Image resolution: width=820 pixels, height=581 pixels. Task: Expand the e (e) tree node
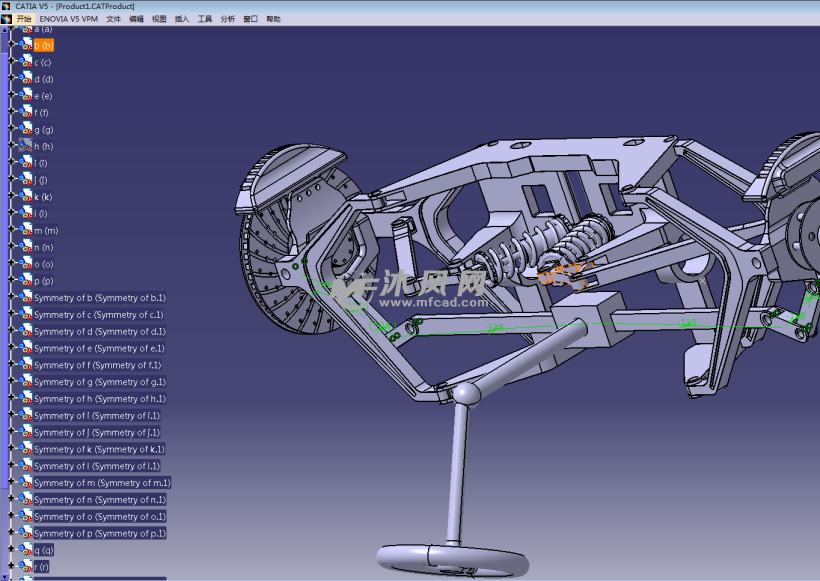(x=12, y=95)
